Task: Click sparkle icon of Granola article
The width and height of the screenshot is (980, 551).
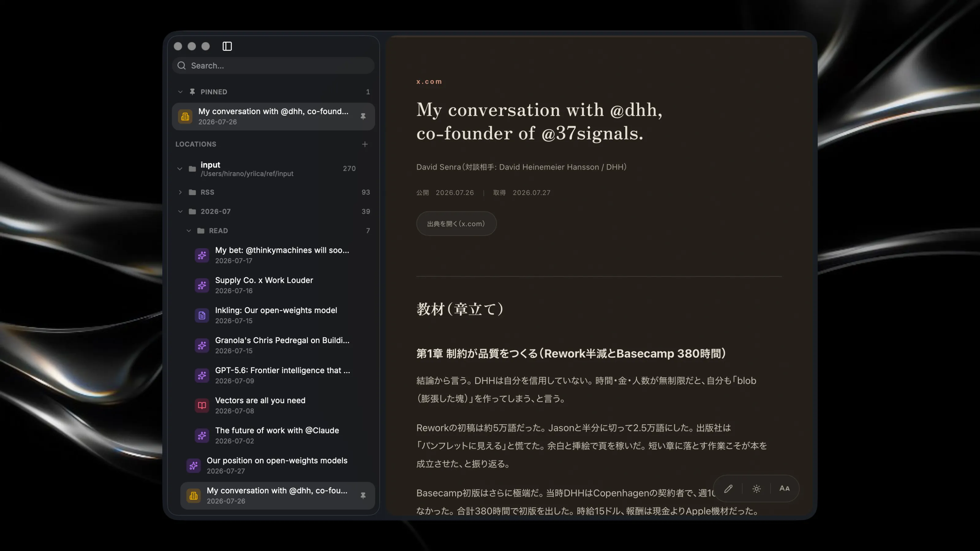Action: coord(202,345)
